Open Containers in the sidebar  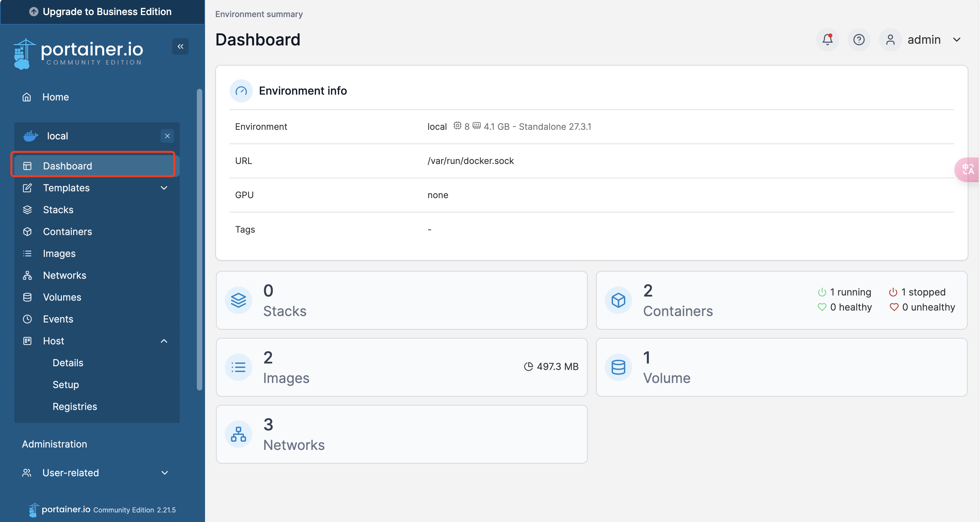[67, 231]
